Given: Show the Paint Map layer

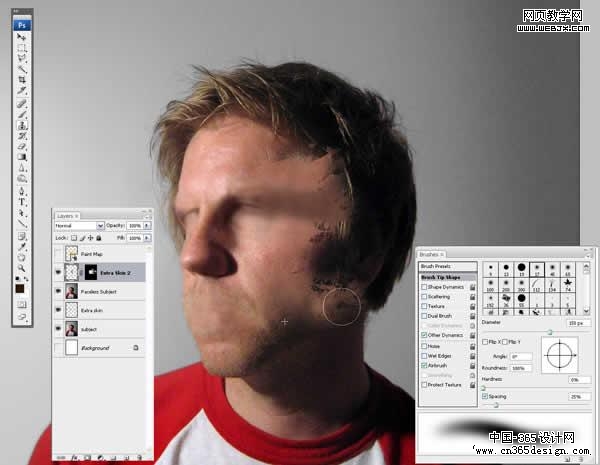Looking at the screenshot, I should click(58, 253).
